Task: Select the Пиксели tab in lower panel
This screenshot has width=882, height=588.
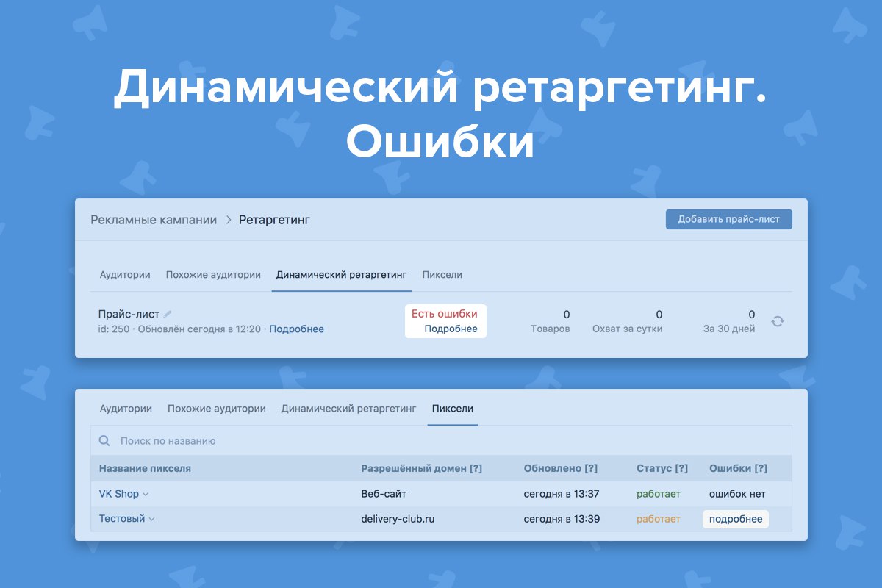Action: tap(453, 409)
